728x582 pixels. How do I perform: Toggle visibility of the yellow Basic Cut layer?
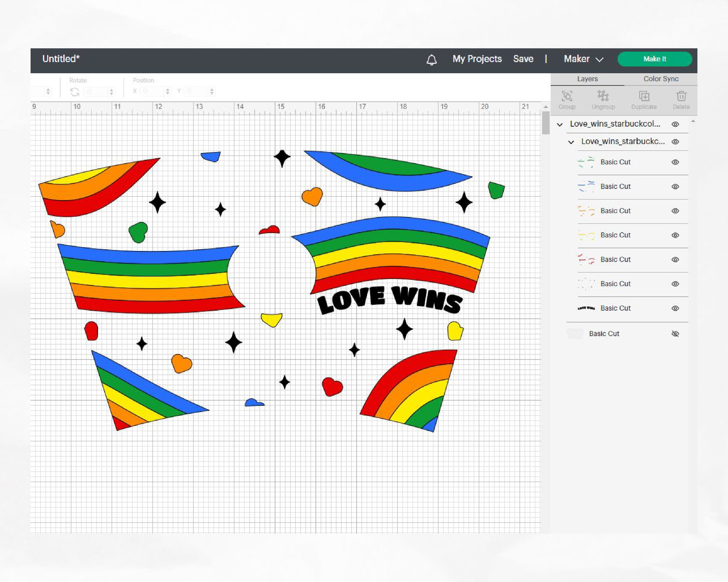[x=675, y=235]
